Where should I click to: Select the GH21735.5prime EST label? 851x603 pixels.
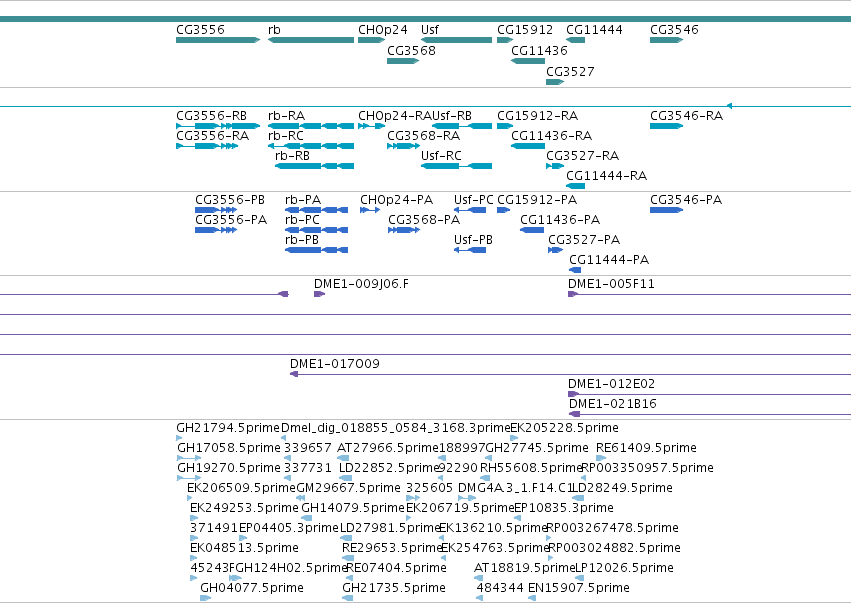[x=394, y=588]
